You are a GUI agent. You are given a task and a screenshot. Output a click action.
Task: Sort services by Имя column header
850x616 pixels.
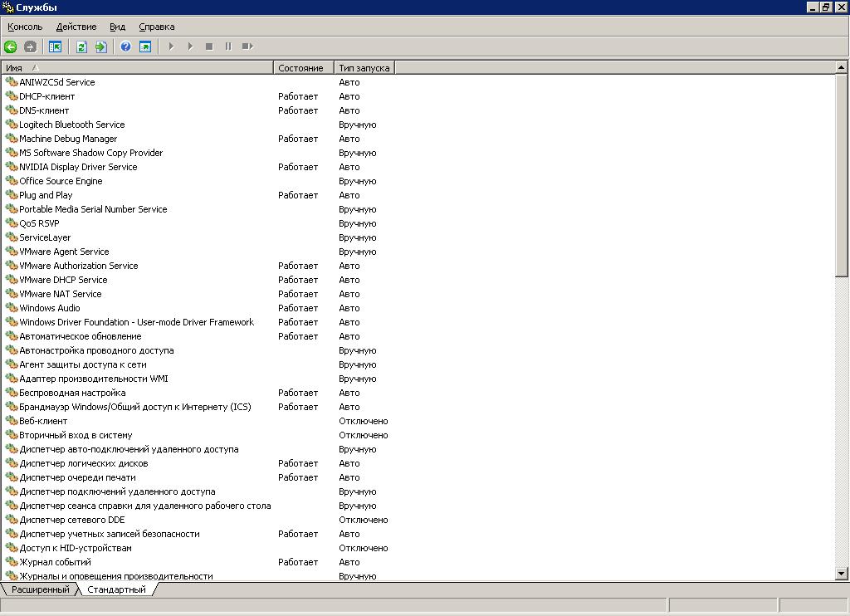pyautogui.click(x=137, y=68)
